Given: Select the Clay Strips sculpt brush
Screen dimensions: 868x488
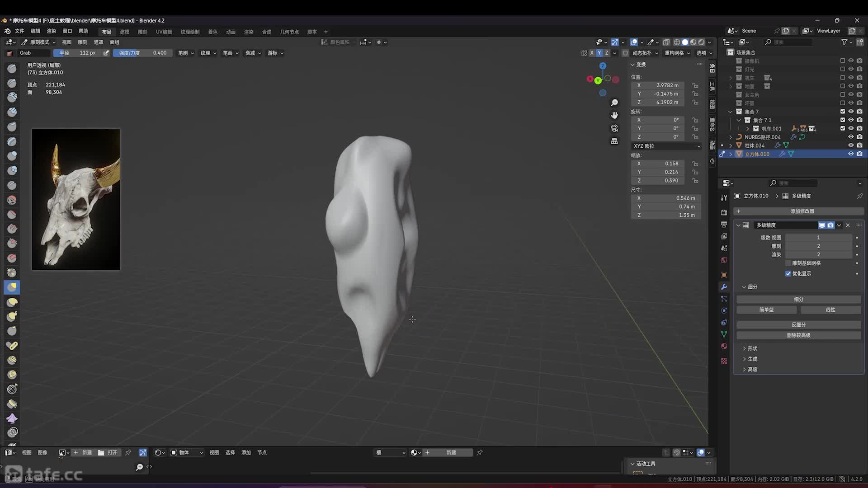Looking at the screenshot, I should pos(12,112).
